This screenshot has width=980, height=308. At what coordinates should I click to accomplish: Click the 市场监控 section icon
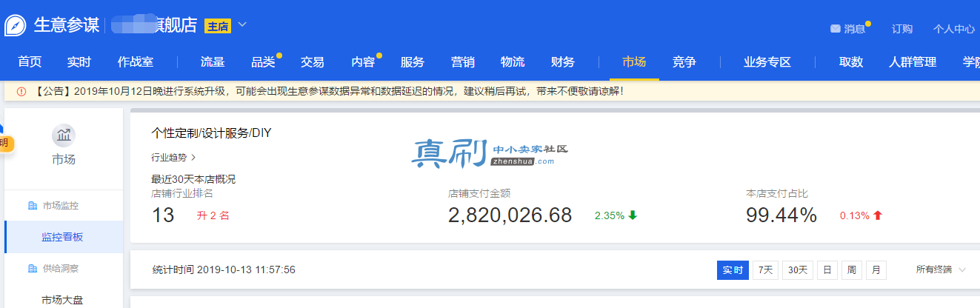tap(32, 206)
